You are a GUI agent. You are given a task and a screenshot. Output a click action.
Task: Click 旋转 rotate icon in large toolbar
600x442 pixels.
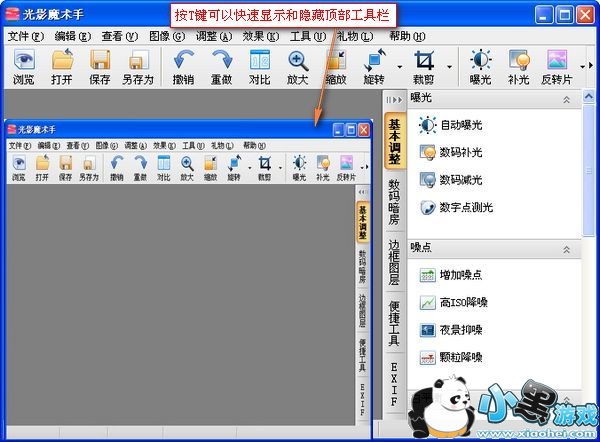[x=375, y=60]
